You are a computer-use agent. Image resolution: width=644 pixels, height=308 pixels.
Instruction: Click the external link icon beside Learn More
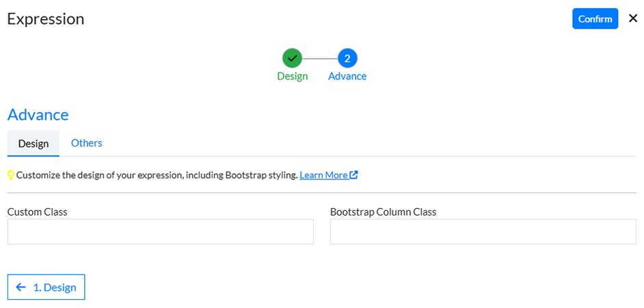click(x=354, y=175)
